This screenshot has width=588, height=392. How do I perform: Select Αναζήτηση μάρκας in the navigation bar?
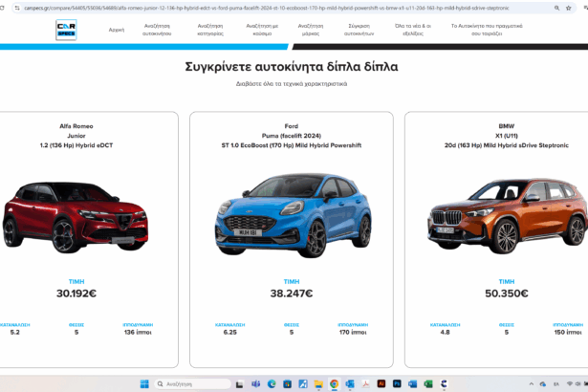(x=310, y=30)
